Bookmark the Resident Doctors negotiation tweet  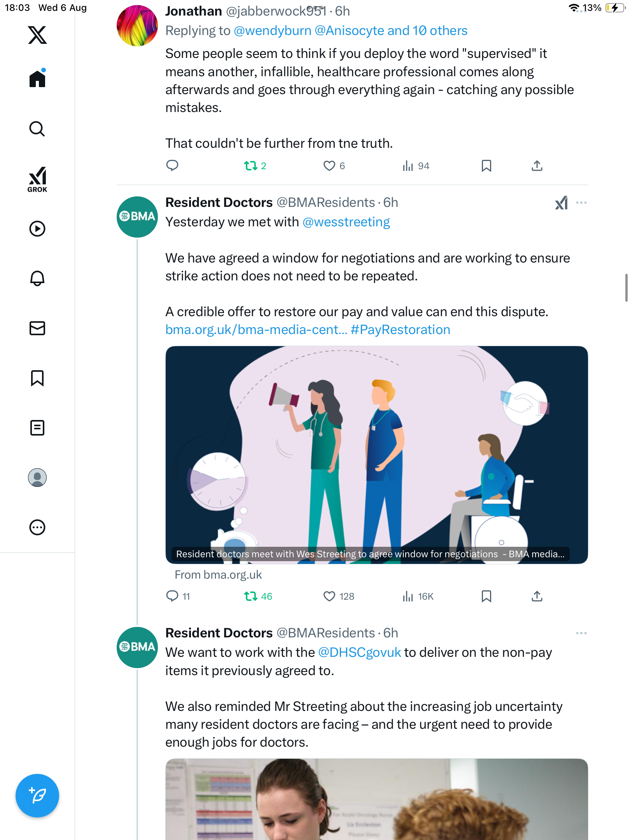tap(486, 596)
